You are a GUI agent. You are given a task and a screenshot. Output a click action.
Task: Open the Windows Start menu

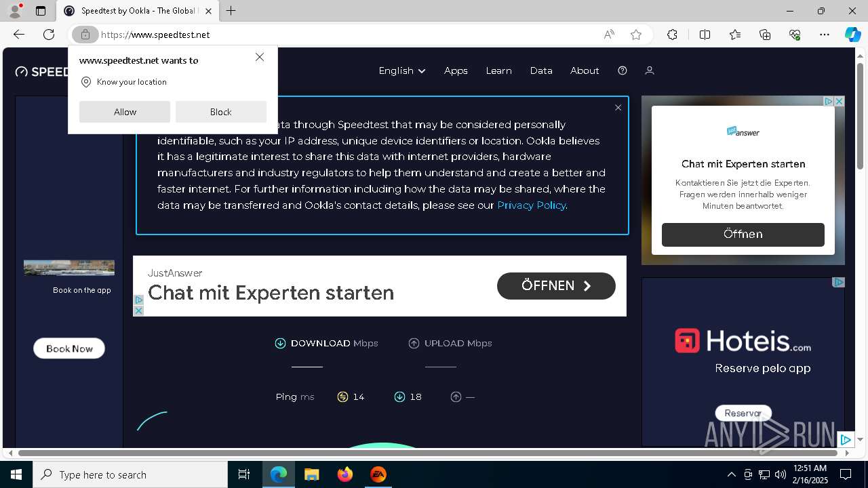(16, 474)
